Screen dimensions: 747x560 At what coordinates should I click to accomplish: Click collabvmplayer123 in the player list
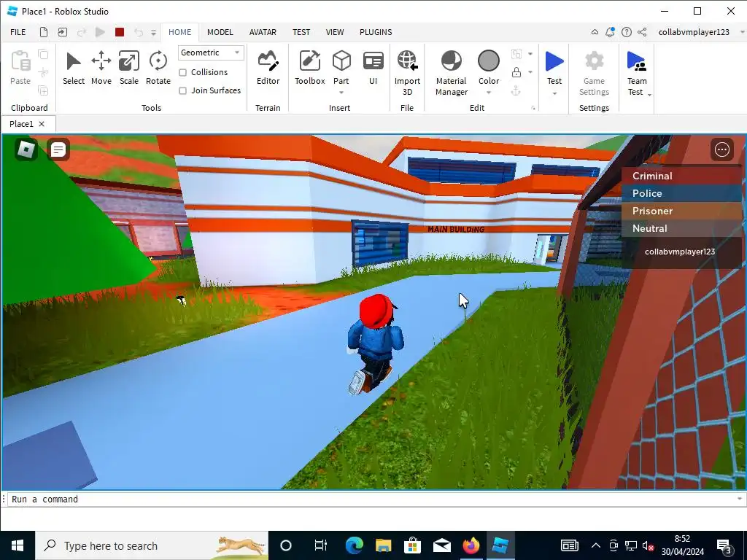click(x=680, y=252)
